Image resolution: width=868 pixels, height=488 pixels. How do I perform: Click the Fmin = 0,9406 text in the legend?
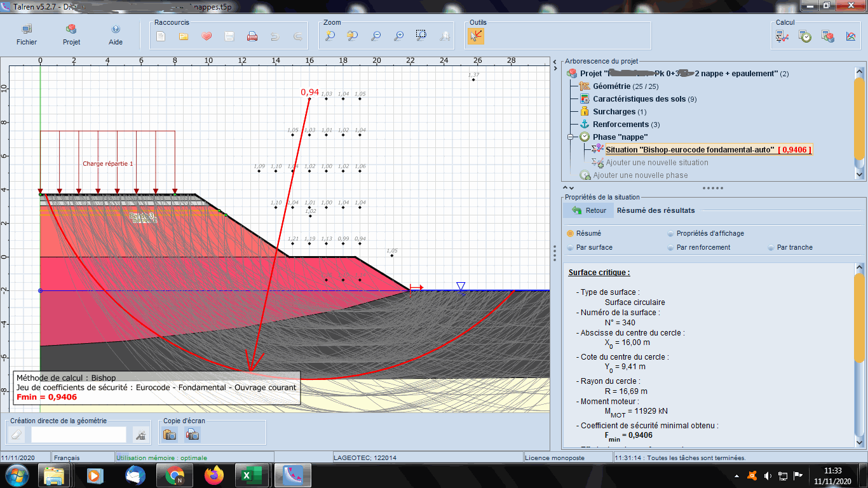pos(47,397)
